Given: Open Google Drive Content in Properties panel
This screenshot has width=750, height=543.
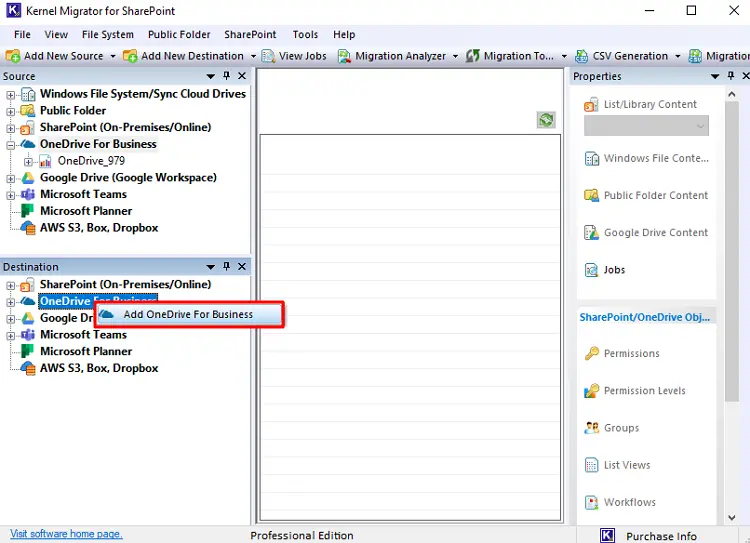Looking at the screenshot, I should tap(656, 233).
